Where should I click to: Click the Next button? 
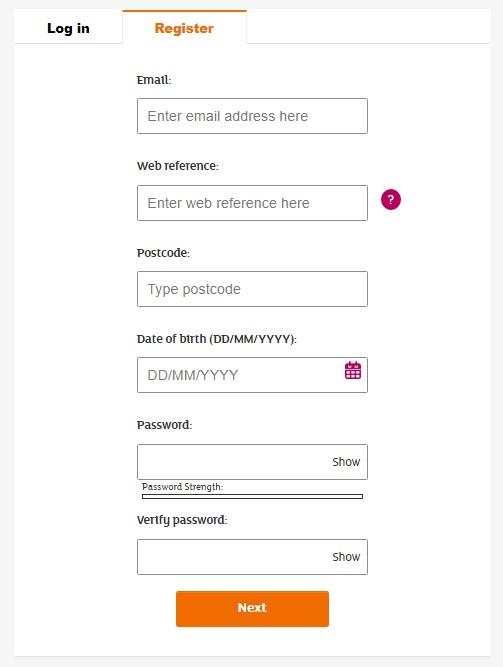click(x=252, y=608)
